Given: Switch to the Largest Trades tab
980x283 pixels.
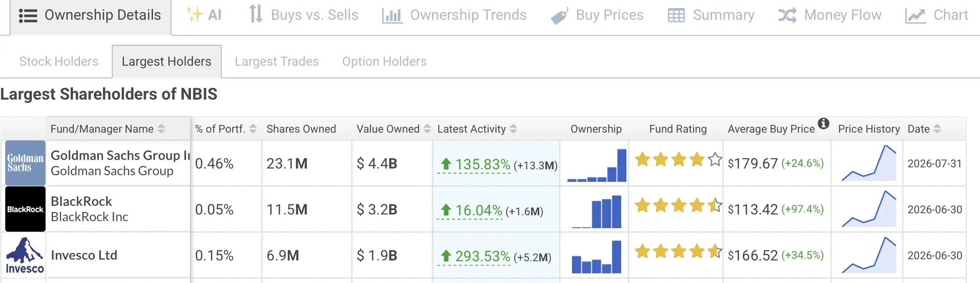Looking at the screenshot, I should click(x=276, y=61).
